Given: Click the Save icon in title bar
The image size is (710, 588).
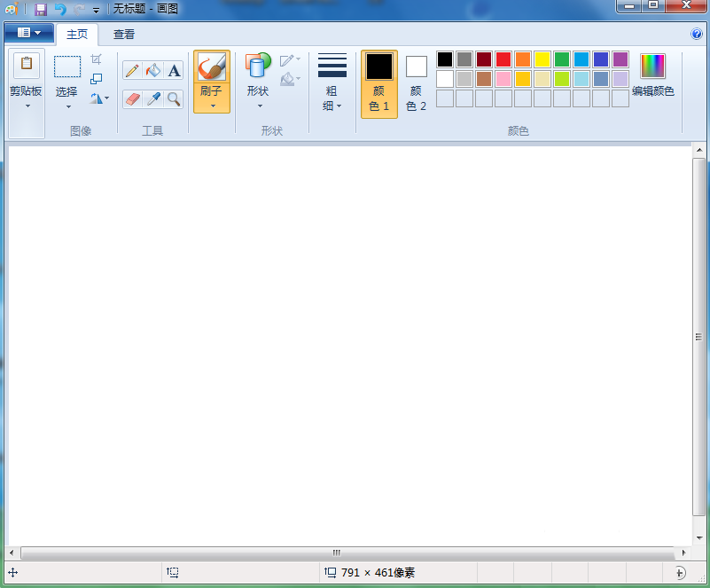Looking at the screenshot, I should pyautogui.click(x=41, y=9).
